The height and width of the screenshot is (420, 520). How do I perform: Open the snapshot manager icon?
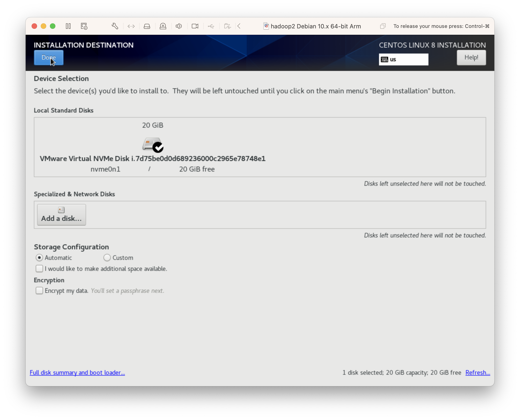pos(84,26)
